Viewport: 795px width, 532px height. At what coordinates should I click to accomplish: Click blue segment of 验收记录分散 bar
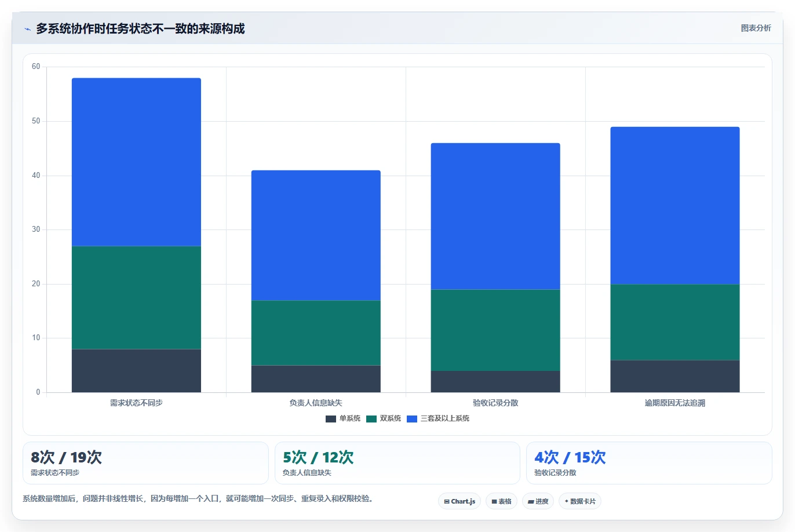pyautogui.click(x=495, y=216)
